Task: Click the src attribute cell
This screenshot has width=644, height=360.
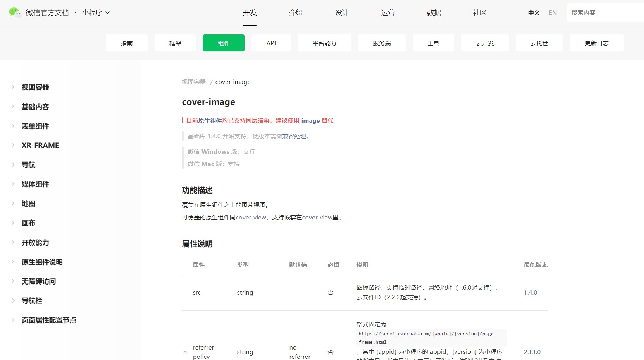Action: 197,293
